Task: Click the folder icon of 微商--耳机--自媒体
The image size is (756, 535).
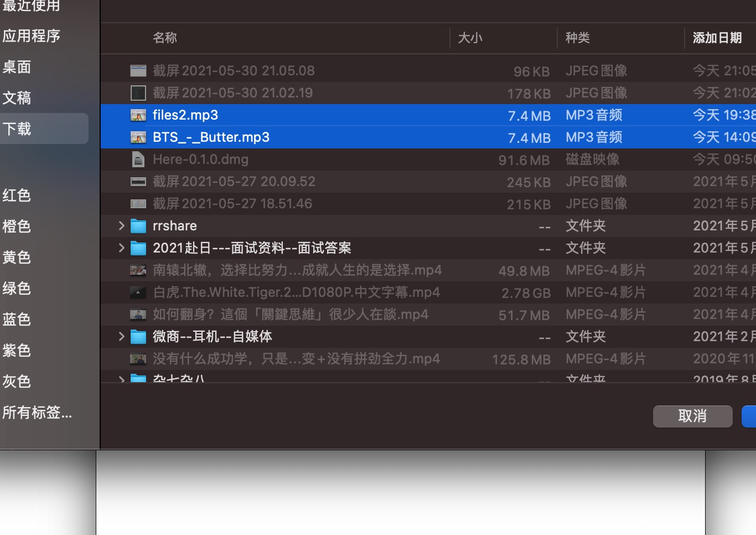Action: click(138, 336)
